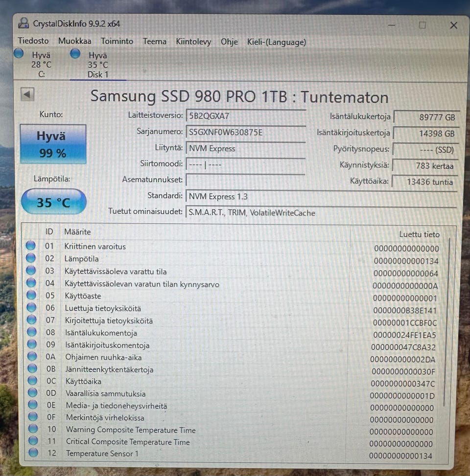Open the Kiintolevy menu
Viewport: 470px width, 476px height.
[193, 42]
